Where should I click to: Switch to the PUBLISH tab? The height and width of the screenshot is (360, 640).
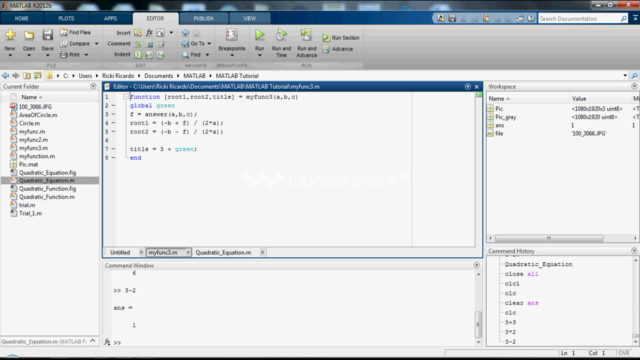click(203, 18)
